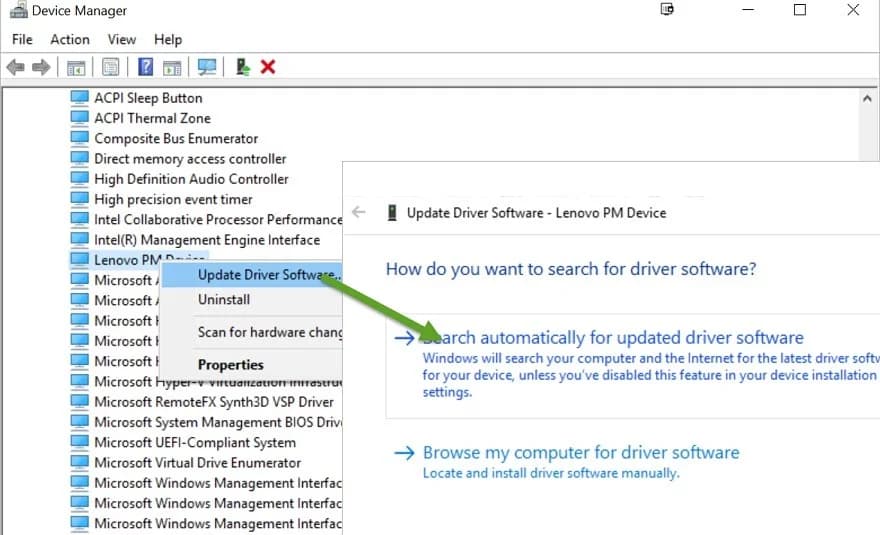Click the back arrow in Update Driver dialog
This screenshot has width=880, height=535.
(x=359, y=212)
